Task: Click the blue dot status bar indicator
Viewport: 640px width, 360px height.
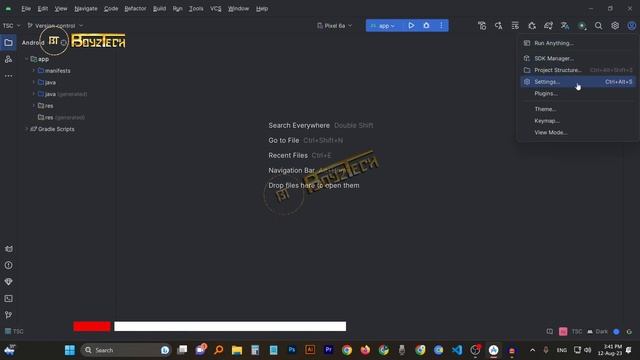Action: [x=616, y=331]
